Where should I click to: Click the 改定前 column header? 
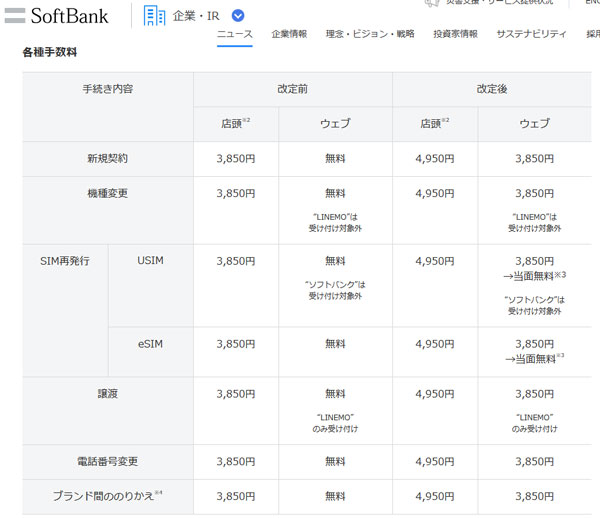coord(293,89)
